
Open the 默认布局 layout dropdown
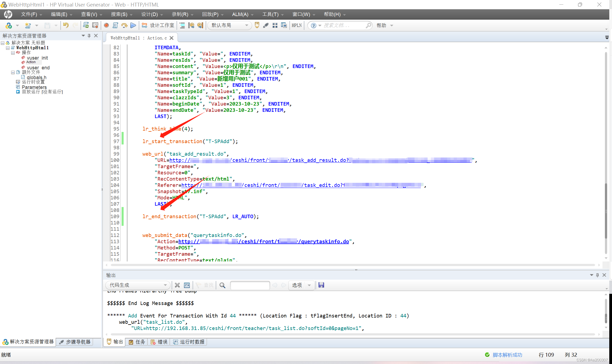(x=246, y=25)
